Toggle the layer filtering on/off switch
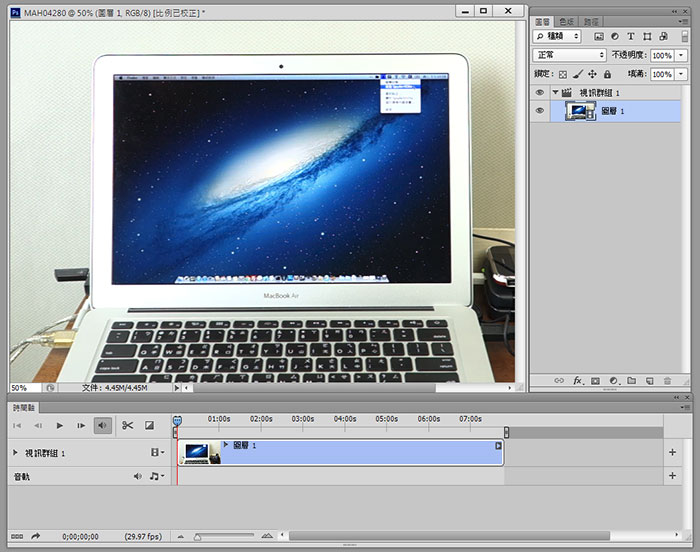Viewport: 700px width, 552px height. click(685, 37)
